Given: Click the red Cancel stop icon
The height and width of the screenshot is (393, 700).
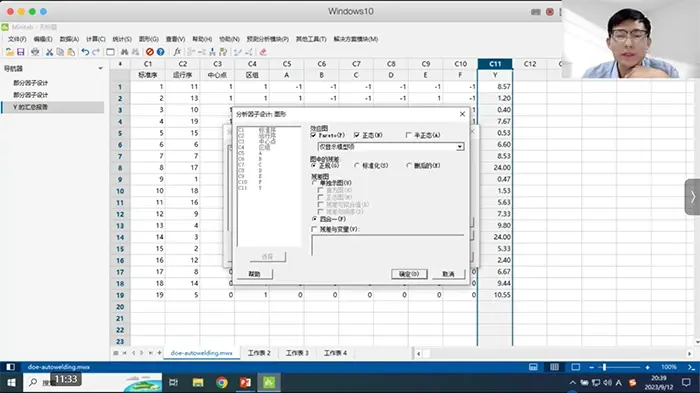Looking at the screenshot, I should 150,52.
